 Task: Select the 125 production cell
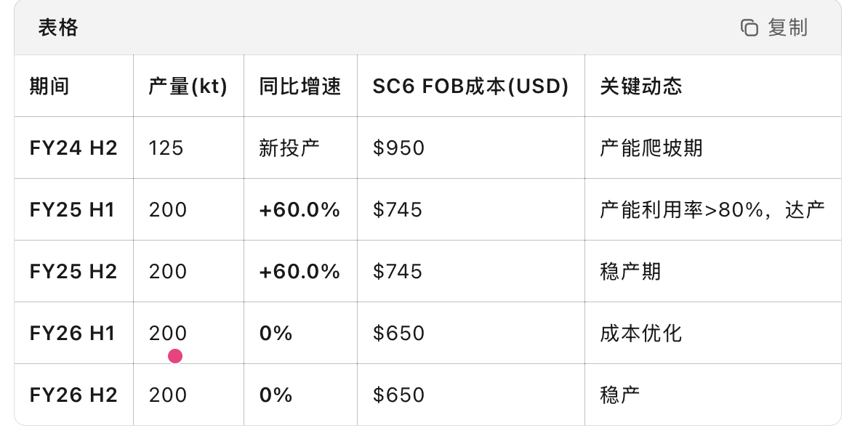(166, 148)
